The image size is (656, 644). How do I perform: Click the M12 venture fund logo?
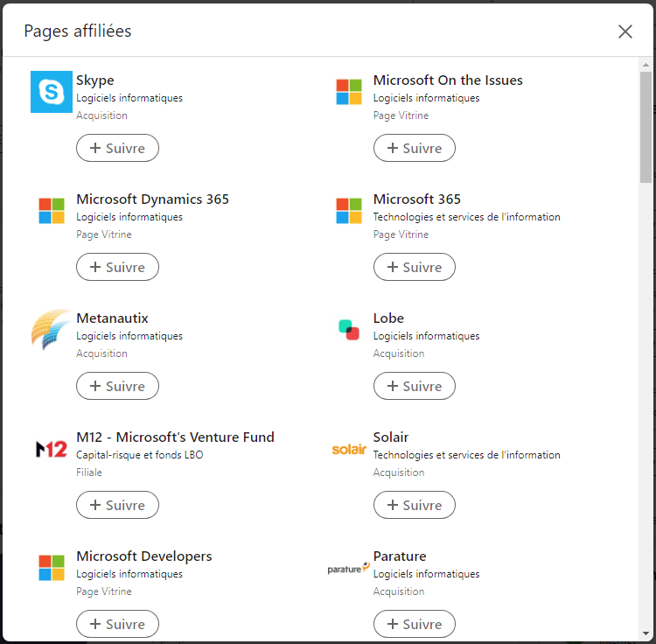52,449
